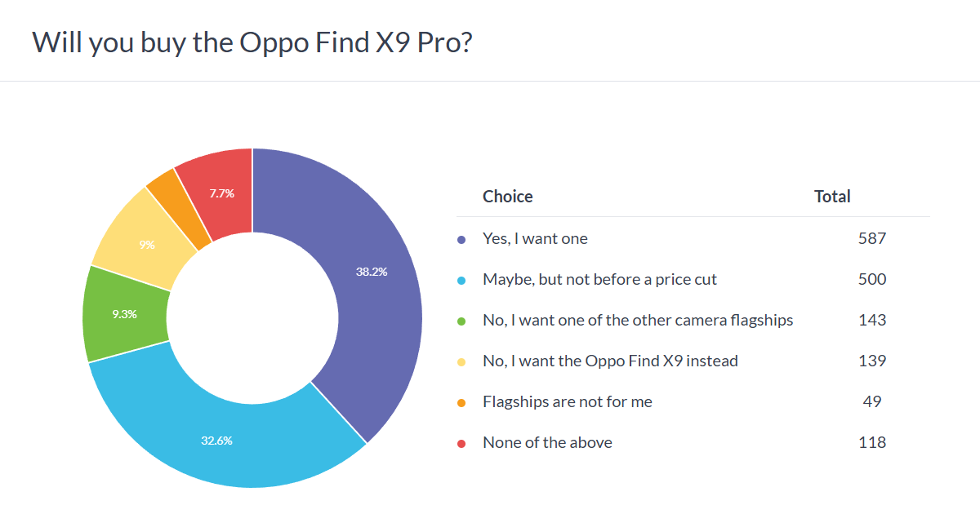Select 'Yes, I want one' choice
The width and height of the screenshot is (980, 514).
coord(535,239)
